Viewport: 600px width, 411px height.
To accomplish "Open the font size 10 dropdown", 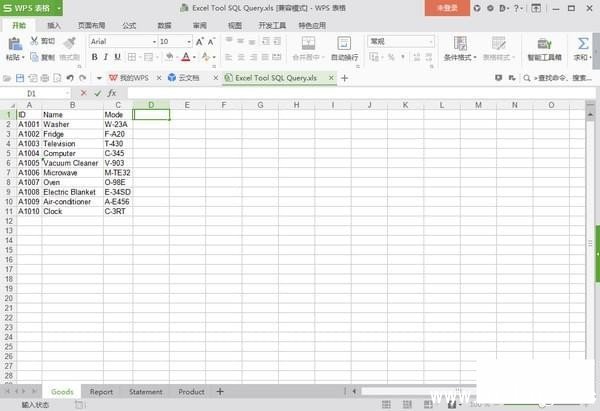I will pyautogui.click(x=189, y=41).
